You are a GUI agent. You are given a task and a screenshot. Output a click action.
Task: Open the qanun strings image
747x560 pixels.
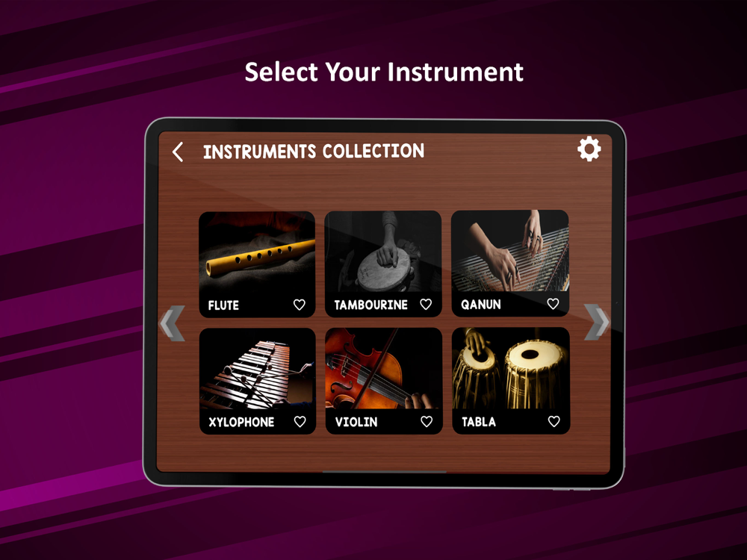tap(509, 251)
